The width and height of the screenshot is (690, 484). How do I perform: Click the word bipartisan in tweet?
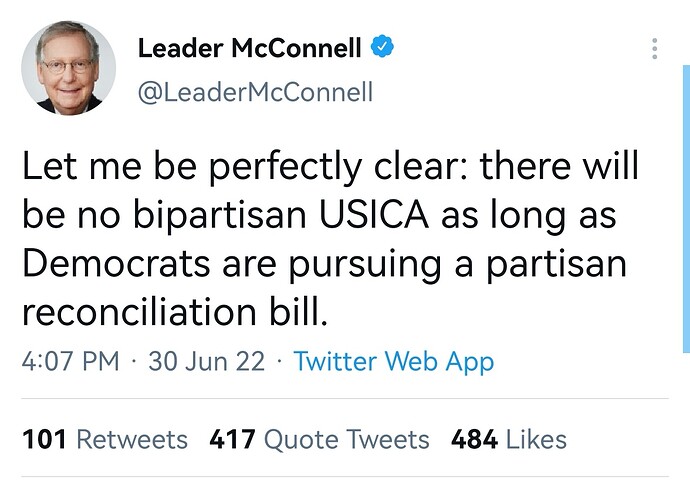click(x=220, y=216)
